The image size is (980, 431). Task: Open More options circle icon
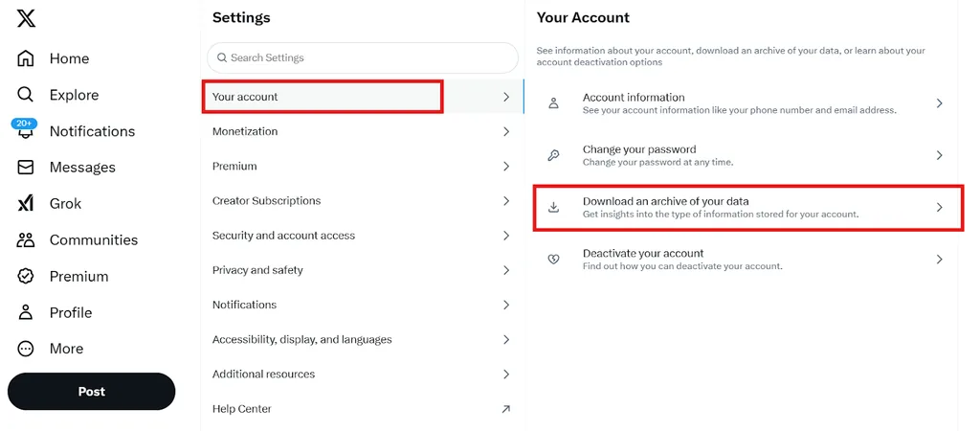[26, 349]
